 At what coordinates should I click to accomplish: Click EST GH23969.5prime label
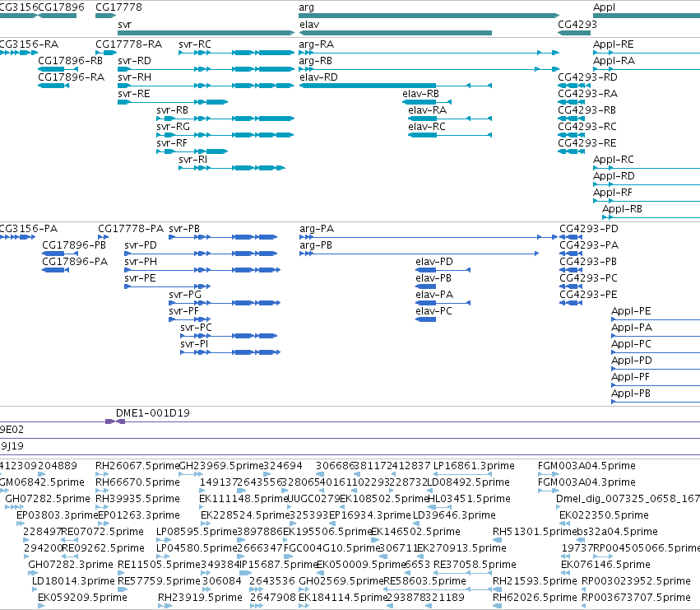click(221, 466)
